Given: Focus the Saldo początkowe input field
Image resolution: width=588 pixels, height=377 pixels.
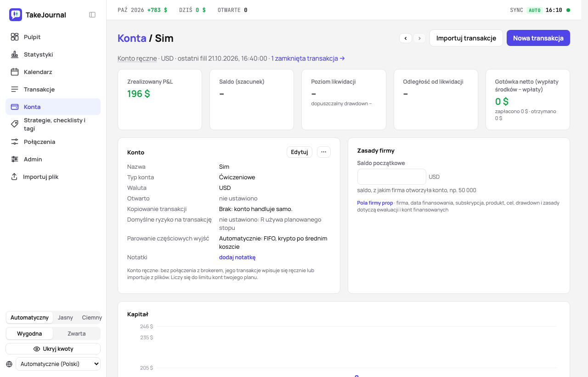Looking at the screenshot, I should click(x=392, y=177).
